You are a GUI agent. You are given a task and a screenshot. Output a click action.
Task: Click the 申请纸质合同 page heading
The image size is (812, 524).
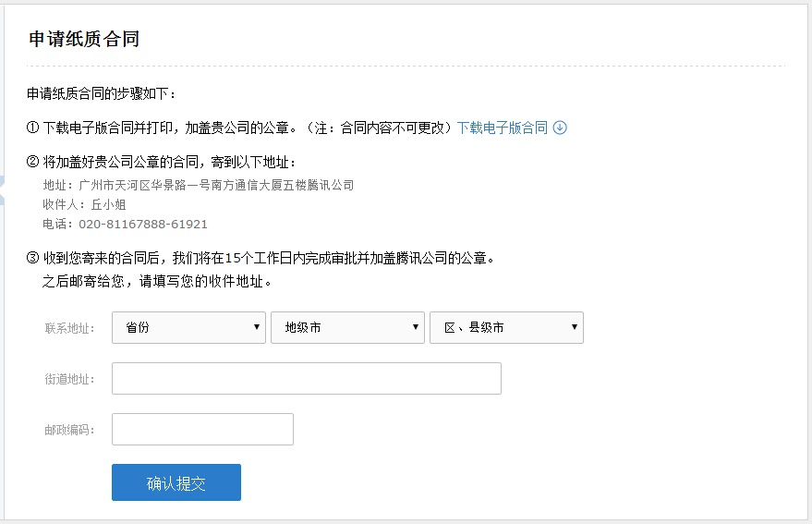click(x=84, y=39)
